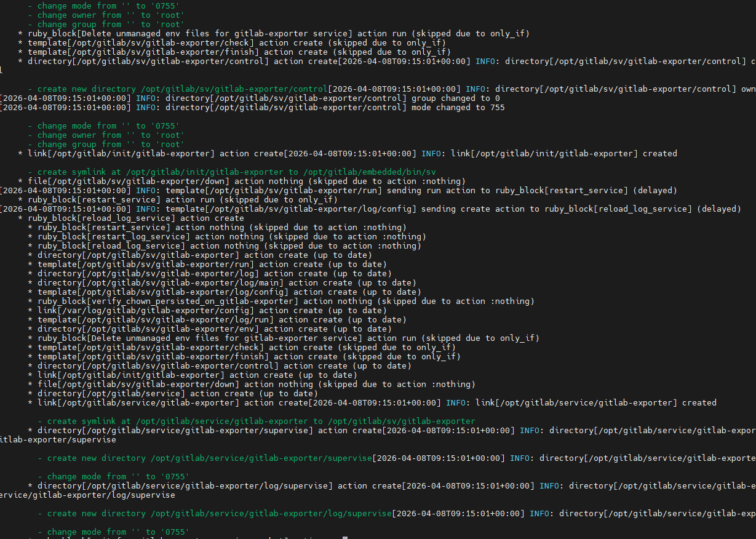Click the symlink line pointing to /opt/gitlab/sv/gitlab-exporter
The height and width of the screenshot is (539, 756).
click(x=257, y=421)
